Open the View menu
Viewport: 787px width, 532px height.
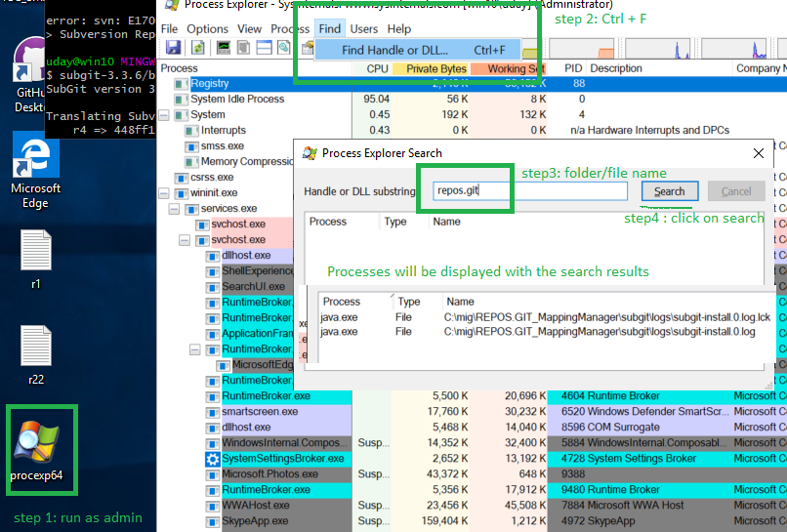(x=249, y=29)
